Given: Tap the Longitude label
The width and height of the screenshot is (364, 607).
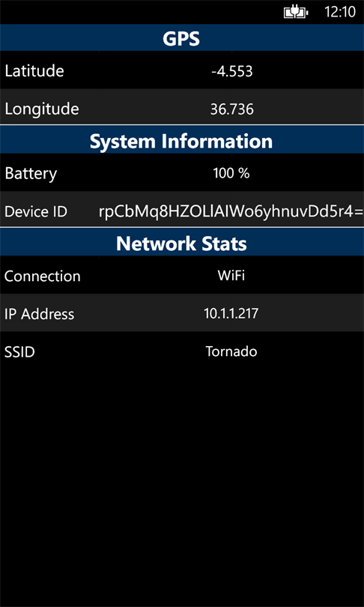Looking at the screenshot, I should 42,109.
